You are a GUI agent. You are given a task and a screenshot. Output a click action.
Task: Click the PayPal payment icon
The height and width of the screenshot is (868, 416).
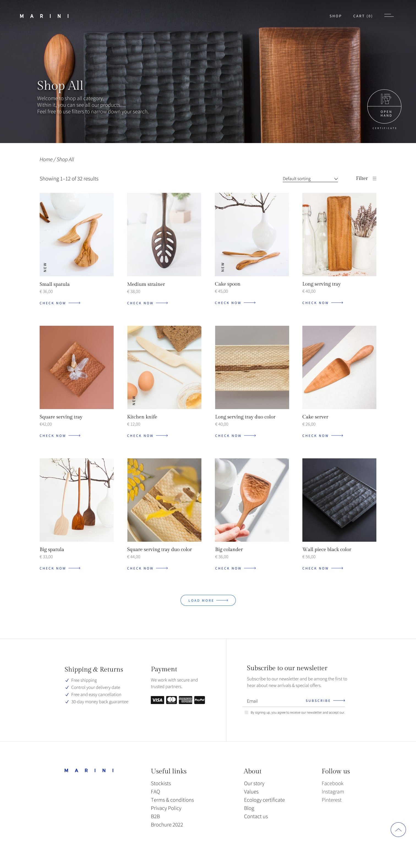[x=199, y=700]
